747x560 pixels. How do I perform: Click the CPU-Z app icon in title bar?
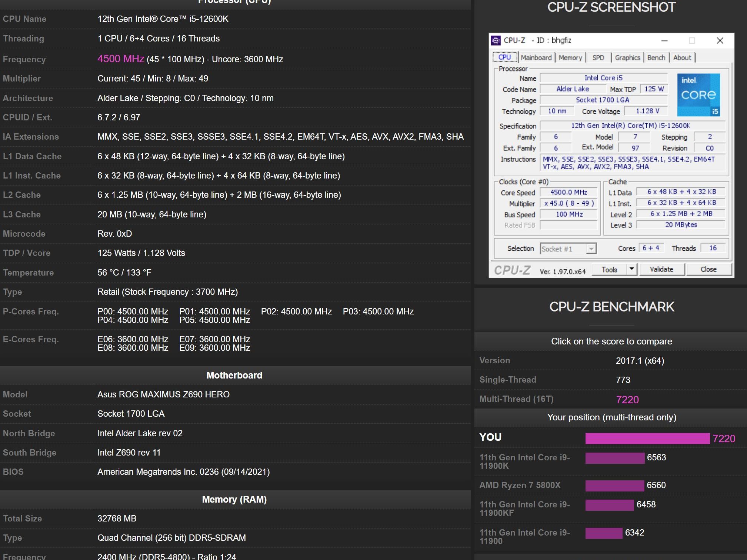[496, 40]
